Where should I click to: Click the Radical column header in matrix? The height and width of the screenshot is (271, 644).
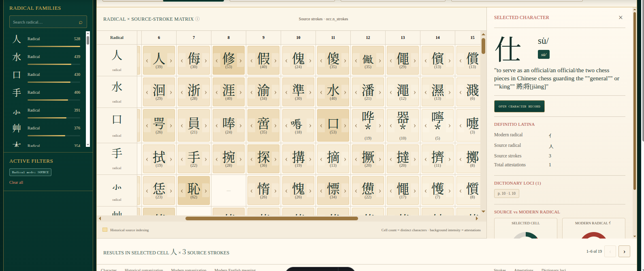[117, 38]
